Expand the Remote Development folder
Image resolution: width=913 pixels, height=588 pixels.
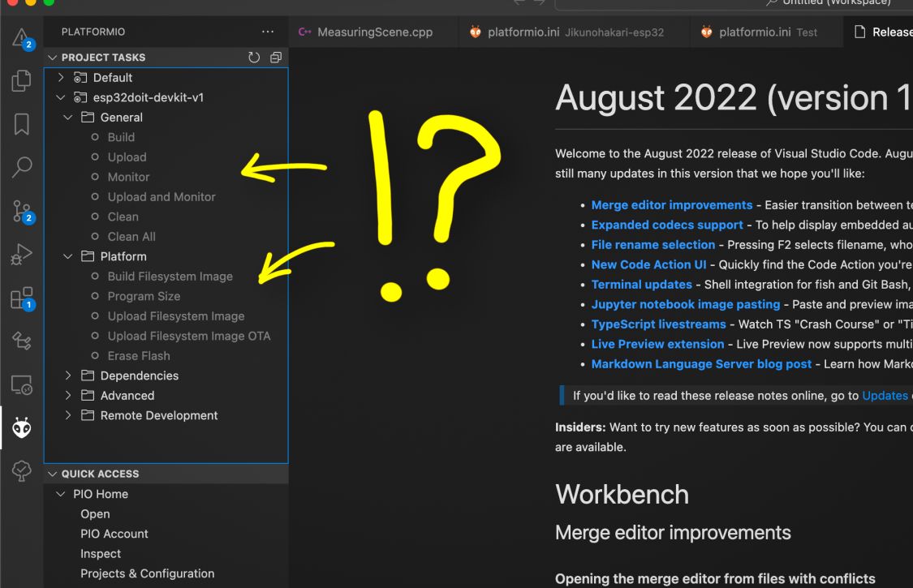coord(67,415)
